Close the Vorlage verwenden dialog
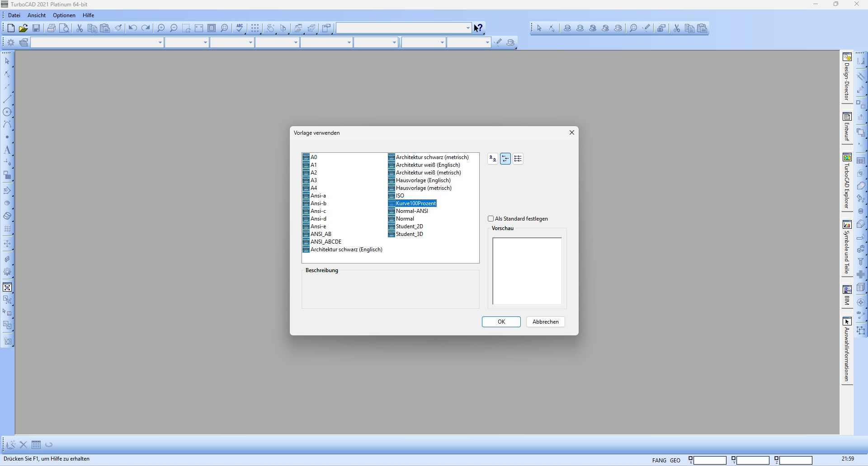Viewport: 868px width, 466px height. [572, 132]
